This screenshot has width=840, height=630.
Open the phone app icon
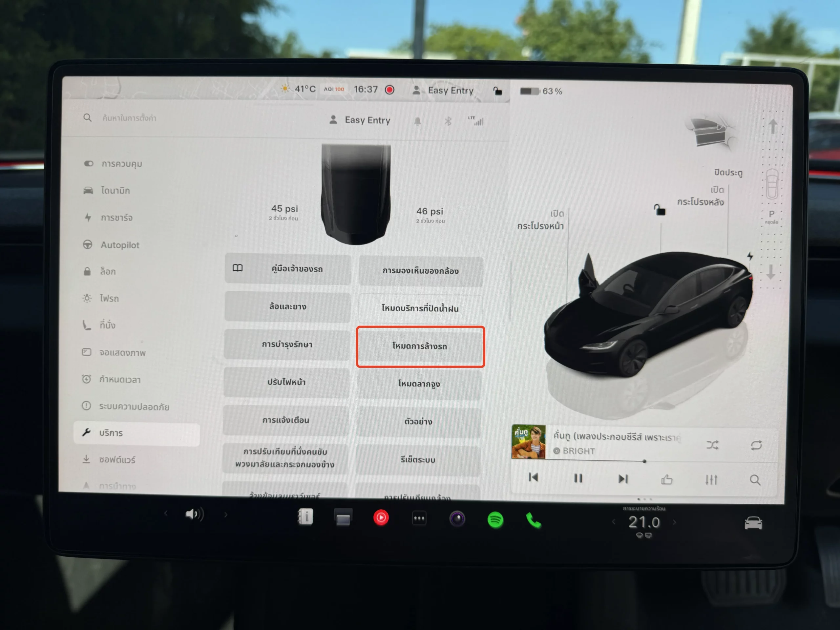(x=534, y=520)
